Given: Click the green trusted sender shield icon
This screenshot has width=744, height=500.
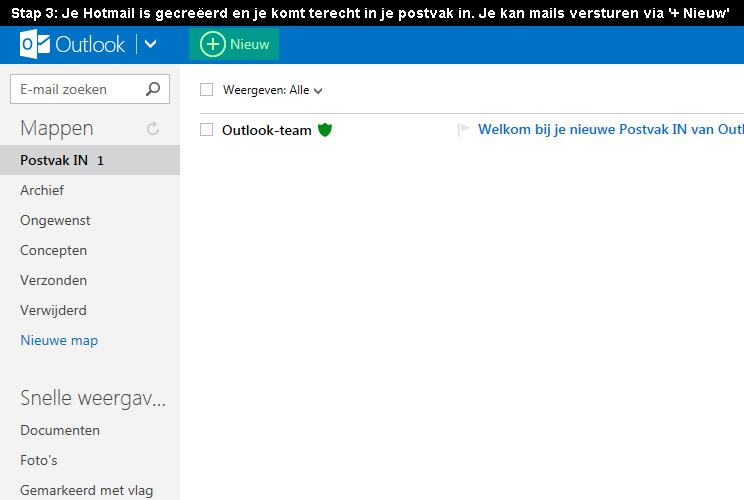Looking at the screenshot, I should (325, 130).
